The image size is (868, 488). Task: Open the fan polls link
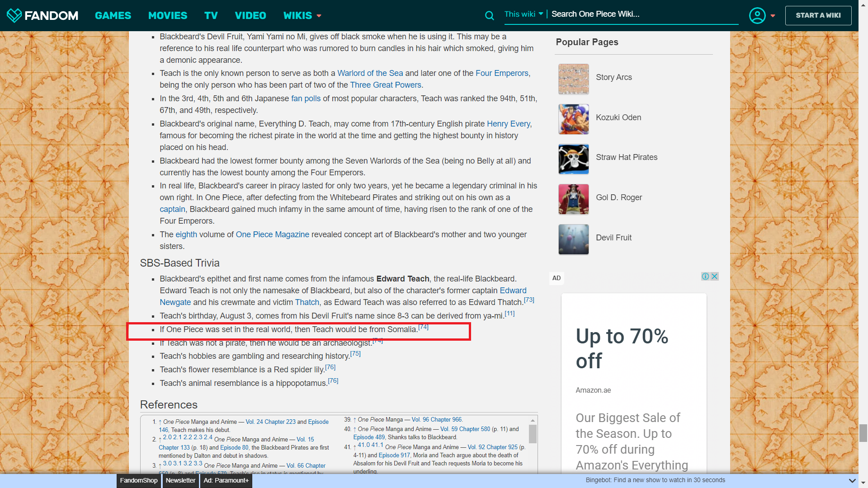[306, 99]
